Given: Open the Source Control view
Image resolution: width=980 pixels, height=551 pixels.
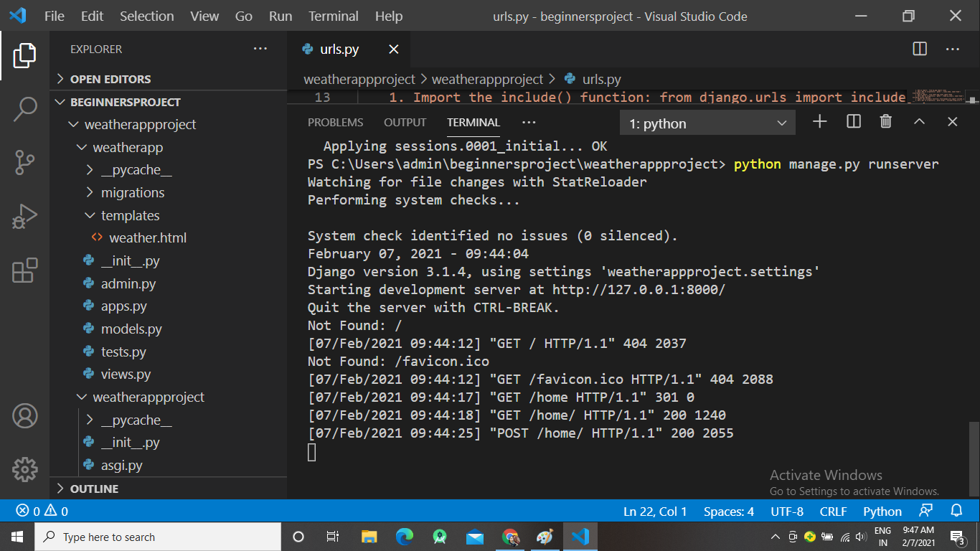Looking at the screenshot, I should (25, 163).
